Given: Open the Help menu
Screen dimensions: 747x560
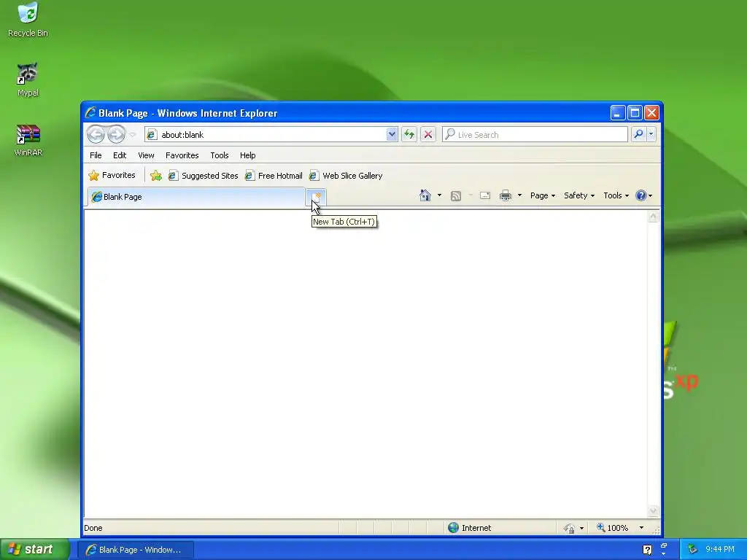Looking at the screenshot, I should [248, 155].
